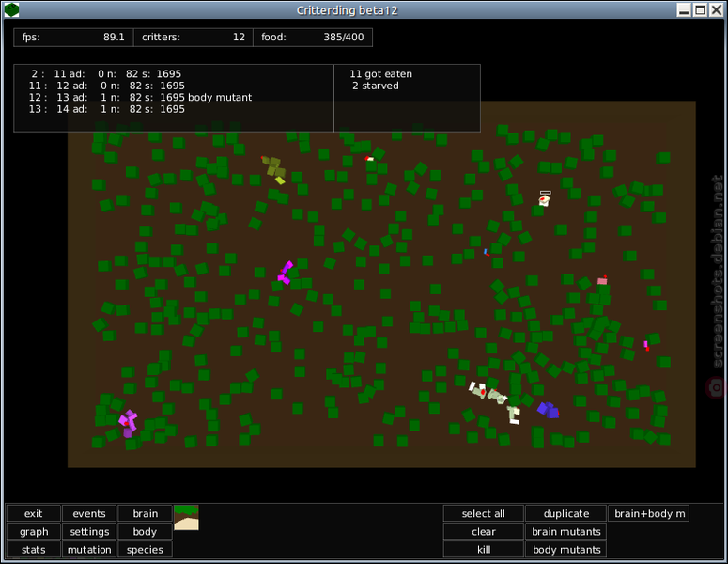Select the white critter with selection marker
This screenshot has height=564, width=728.
click(x=544, y=200)
